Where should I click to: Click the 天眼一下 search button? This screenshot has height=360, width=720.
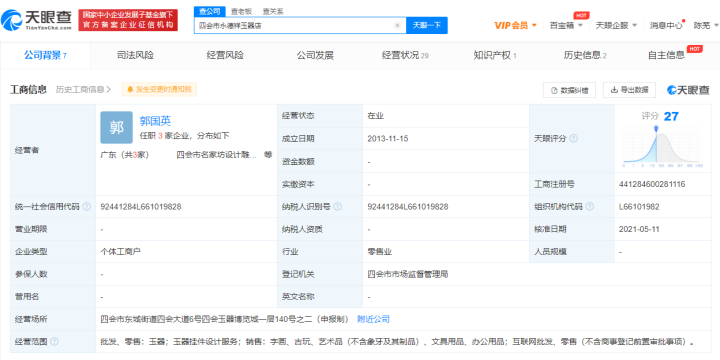coord(427,25)
